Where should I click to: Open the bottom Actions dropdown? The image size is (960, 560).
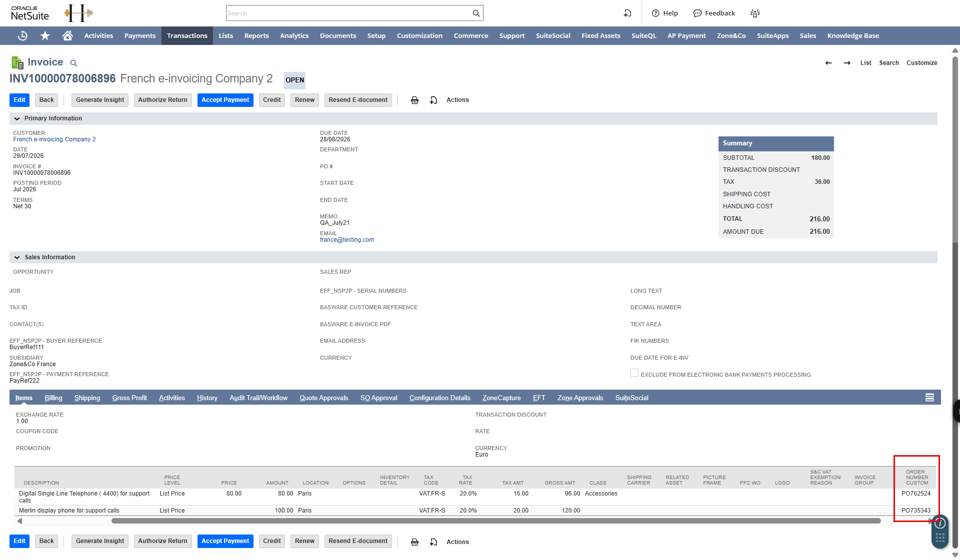point(457,542)
